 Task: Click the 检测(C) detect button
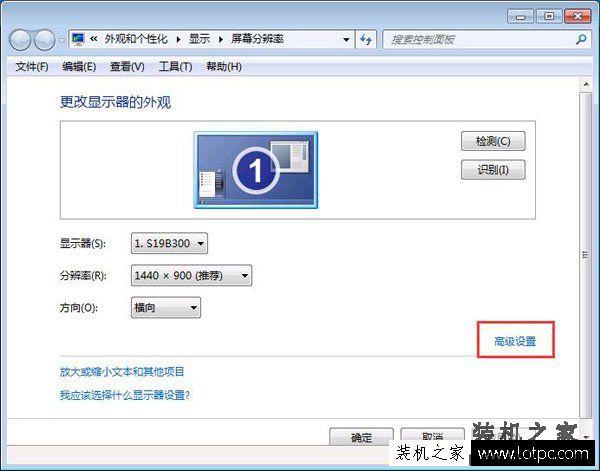[x=493, y=141]
